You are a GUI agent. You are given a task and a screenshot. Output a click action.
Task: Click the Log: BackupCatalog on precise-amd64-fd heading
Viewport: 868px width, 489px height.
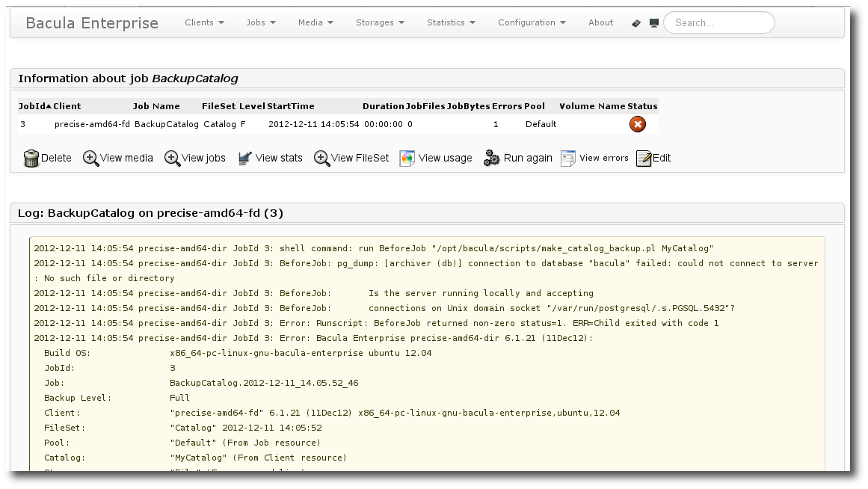(x=150, y=213)
